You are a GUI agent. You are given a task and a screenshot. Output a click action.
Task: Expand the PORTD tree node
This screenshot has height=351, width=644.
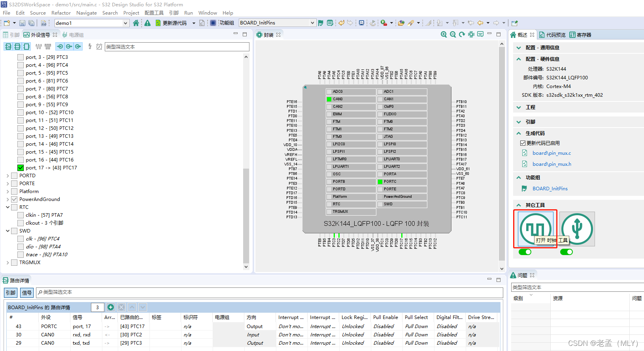click(x=8, y=176)
